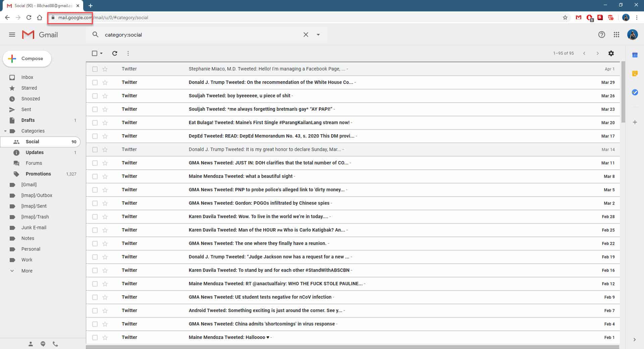
Task: Go to browser home page
Action: click(x=40, y=17)
